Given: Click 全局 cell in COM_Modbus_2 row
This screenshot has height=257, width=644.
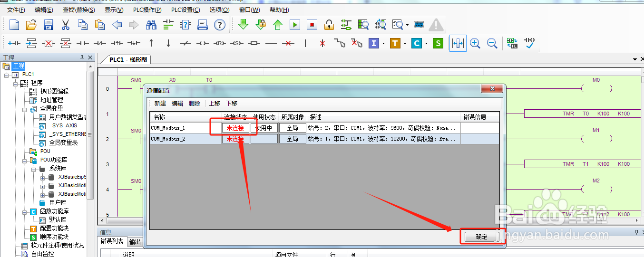Looking at the screenshot, I should [293, 139].
